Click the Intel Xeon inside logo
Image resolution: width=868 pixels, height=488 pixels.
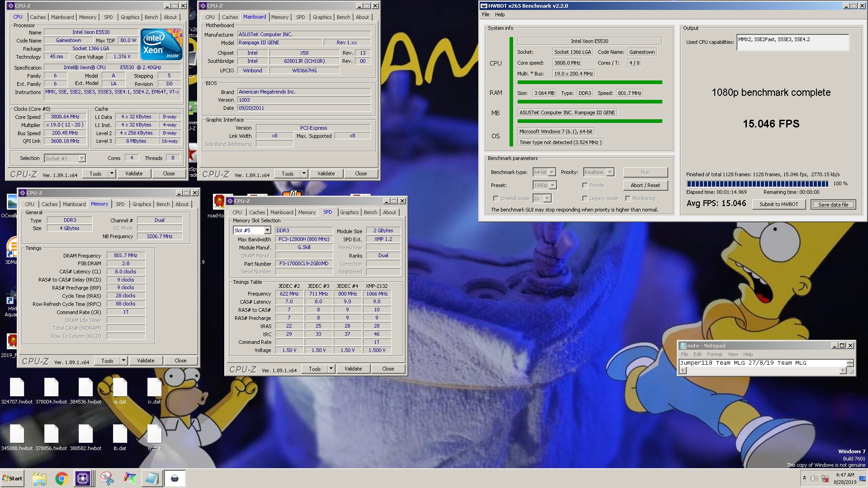coord(161,44)
